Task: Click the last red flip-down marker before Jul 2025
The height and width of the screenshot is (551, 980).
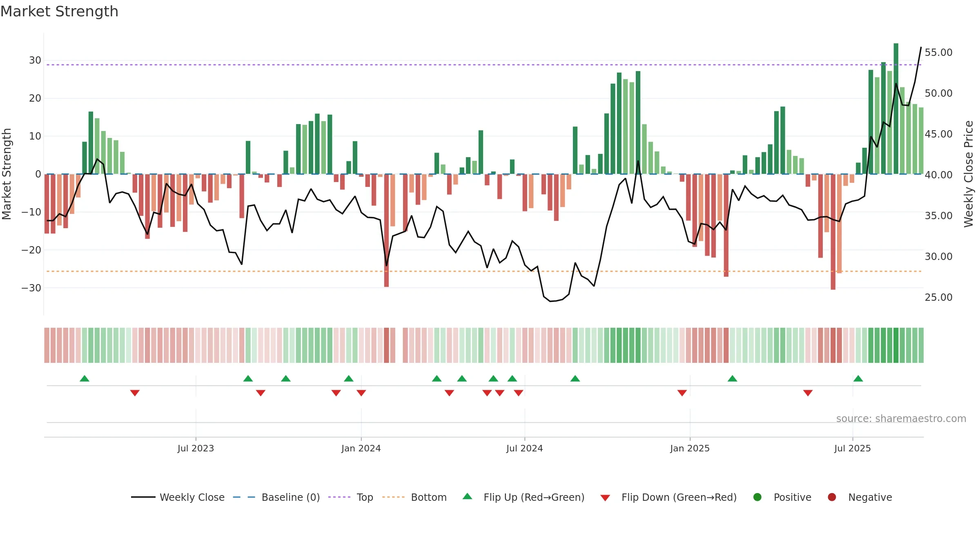Action: 808,393
